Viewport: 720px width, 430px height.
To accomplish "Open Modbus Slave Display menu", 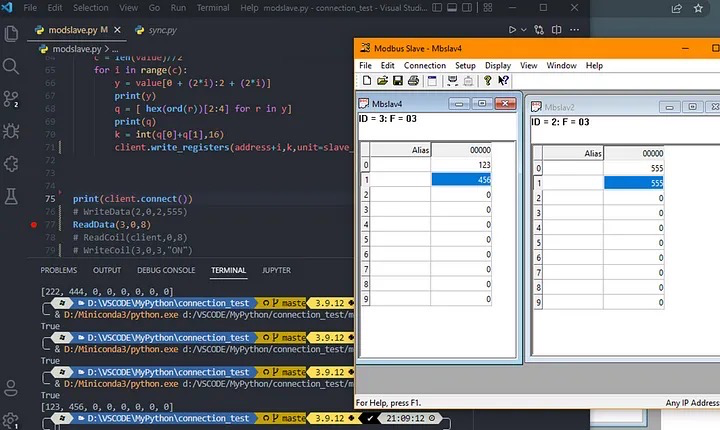I will click(498, 66).
